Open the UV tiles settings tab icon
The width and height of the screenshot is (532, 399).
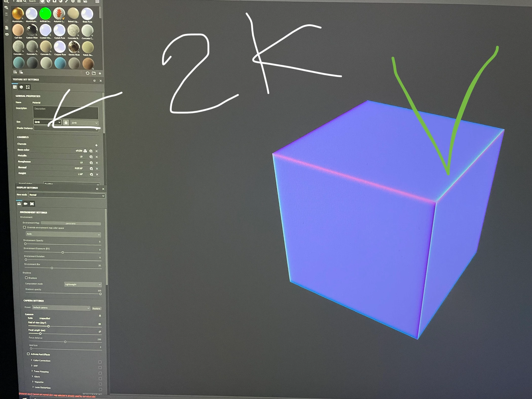(28, 87)
